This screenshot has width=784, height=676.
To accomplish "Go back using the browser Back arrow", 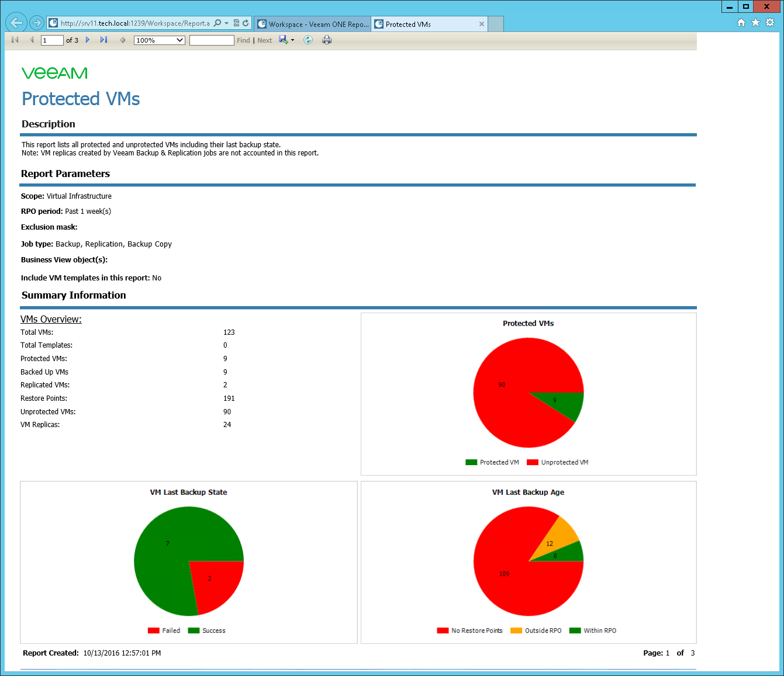I will pyautogui.click(x=16, y=23).
